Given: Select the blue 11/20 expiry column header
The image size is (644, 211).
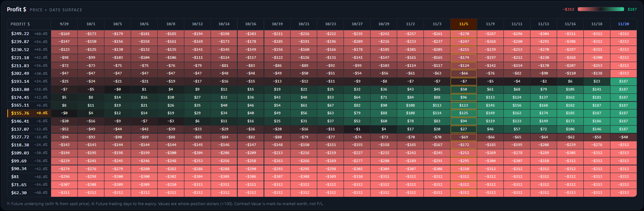Looking at the screenshot, I should pyautogui.click(x=624, y=24).
